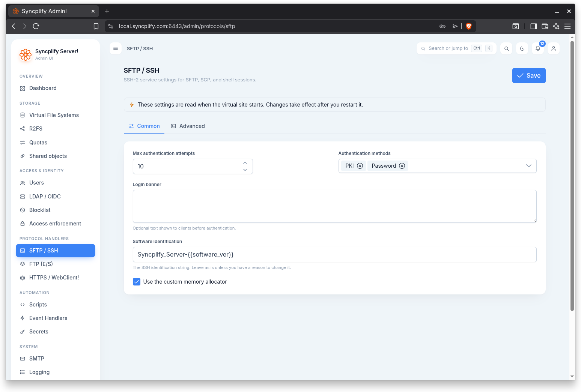Open Brave Leo AI sparkle icon

click(x=556, y=26)
